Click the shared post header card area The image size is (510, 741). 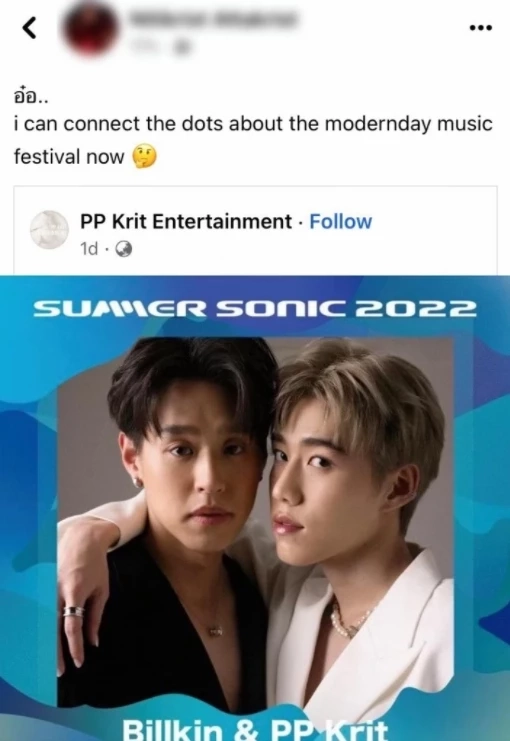255,230
